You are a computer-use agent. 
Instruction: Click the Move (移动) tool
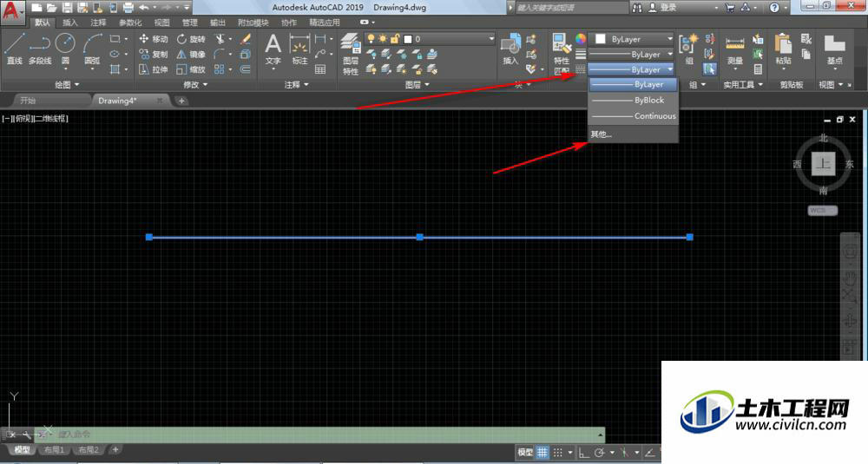[x=154, y=39]
